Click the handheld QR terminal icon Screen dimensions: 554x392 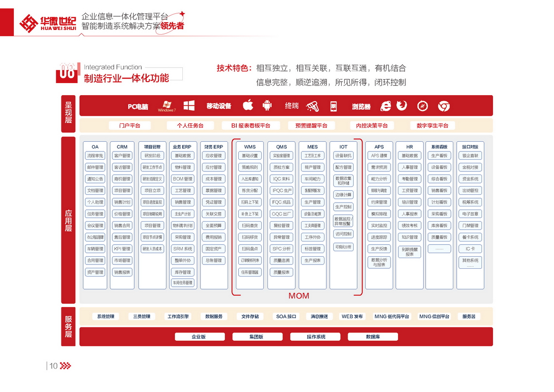pos(334,106)
